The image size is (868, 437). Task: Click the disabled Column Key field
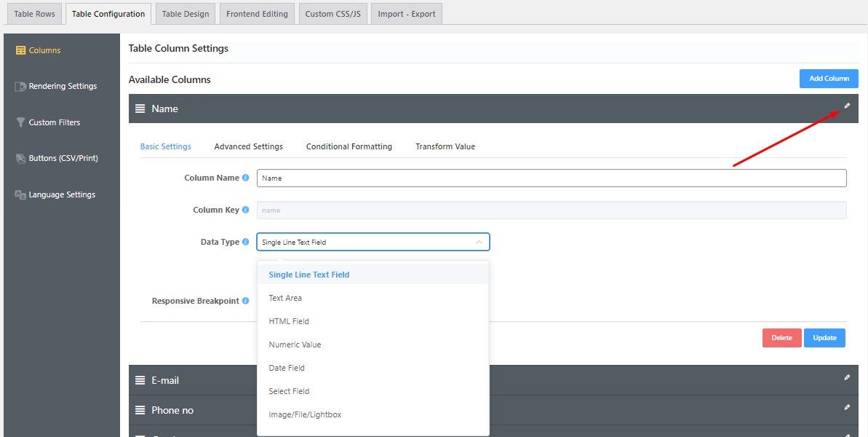point(552,210)
